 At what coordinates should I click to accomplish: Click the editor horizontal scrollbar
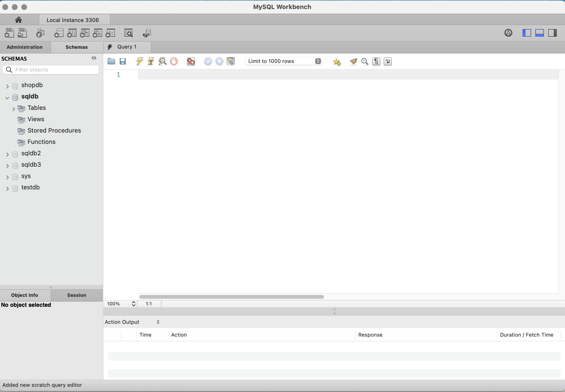click(231, 297)
